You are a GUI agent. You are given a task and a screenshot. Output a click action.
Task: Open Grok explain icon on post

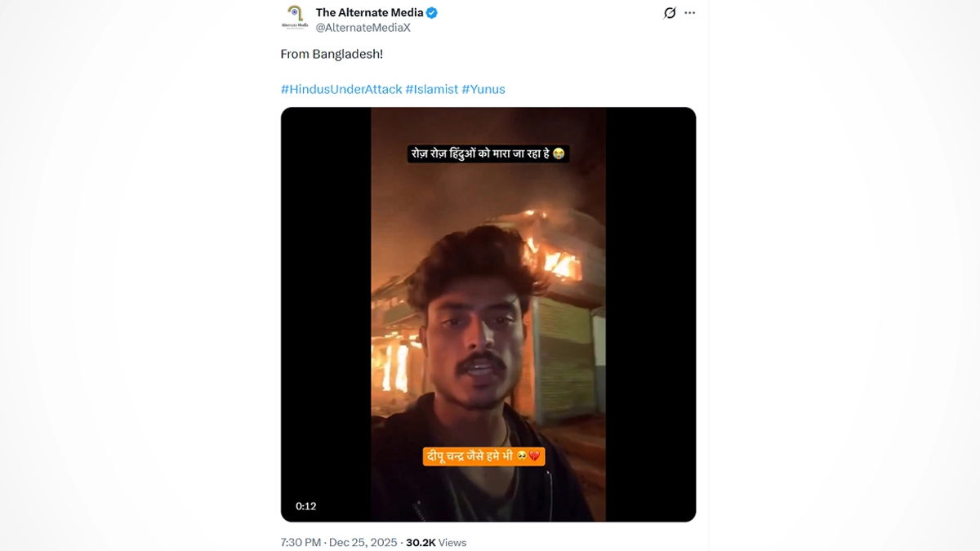click(x=670, y=13)
